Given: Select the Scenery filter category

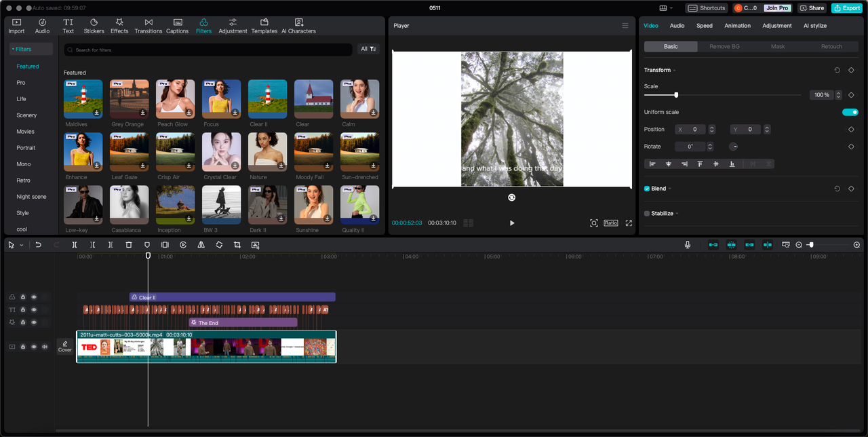Looking at the screenshot, I should (26, 115).
